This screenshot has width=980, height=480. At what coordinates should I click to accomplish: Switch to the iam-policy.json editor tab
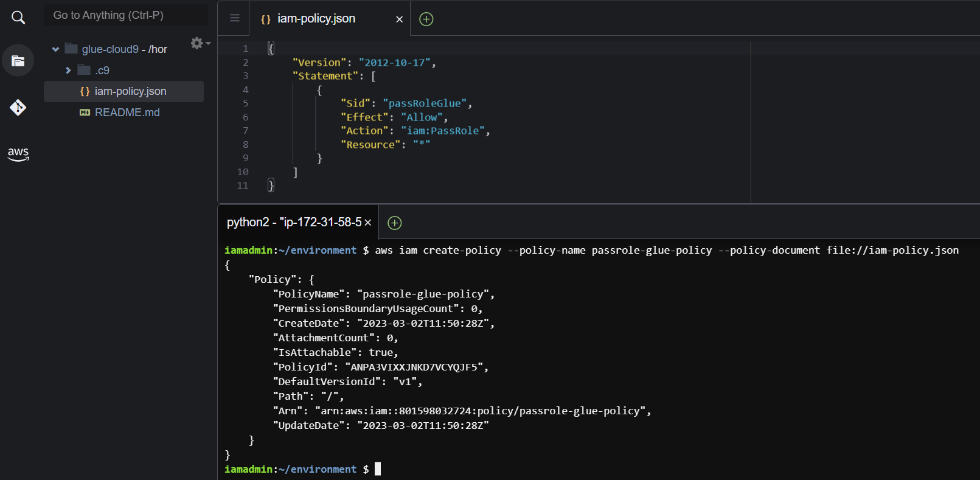tap(316, 19)
